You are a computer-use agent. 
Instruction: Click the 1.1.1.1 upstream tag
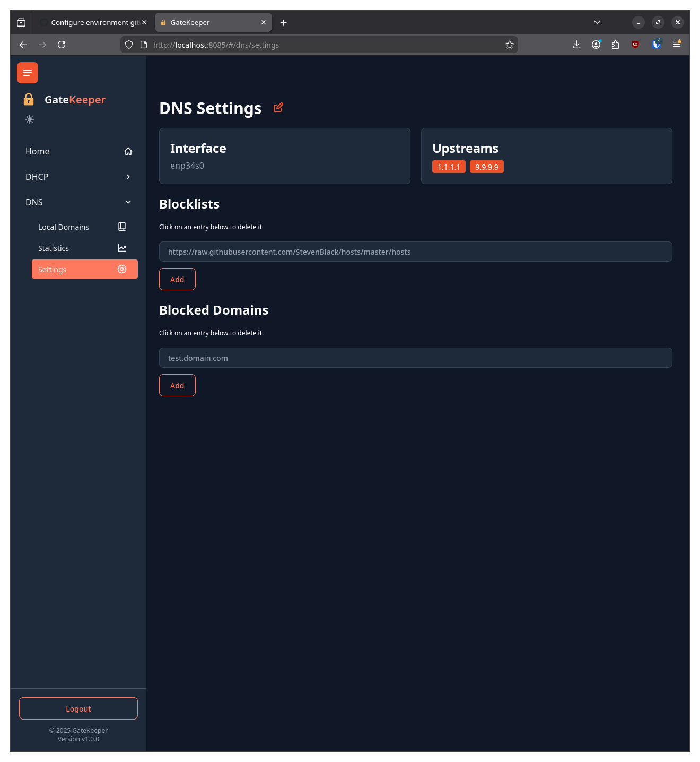pos(449,167)
